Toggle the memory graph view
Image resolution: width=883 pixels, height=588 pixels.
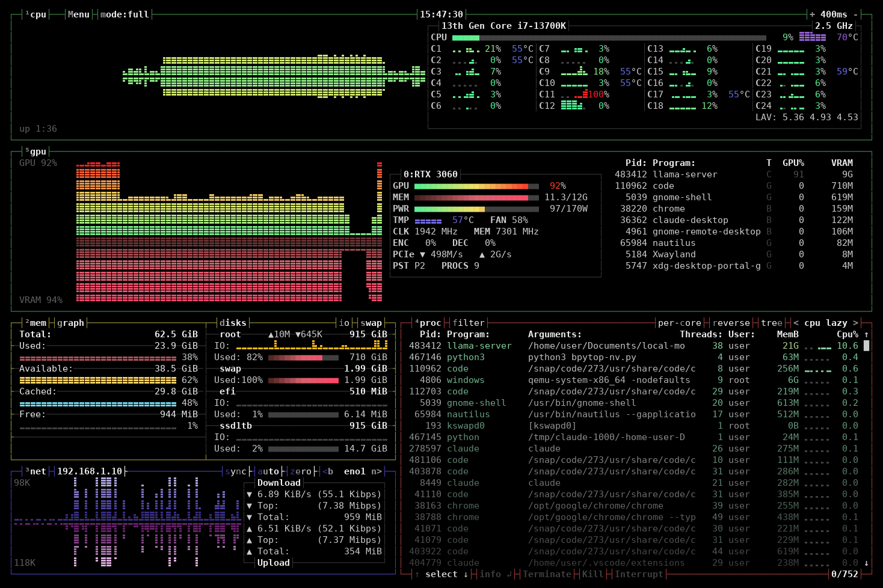71,323
